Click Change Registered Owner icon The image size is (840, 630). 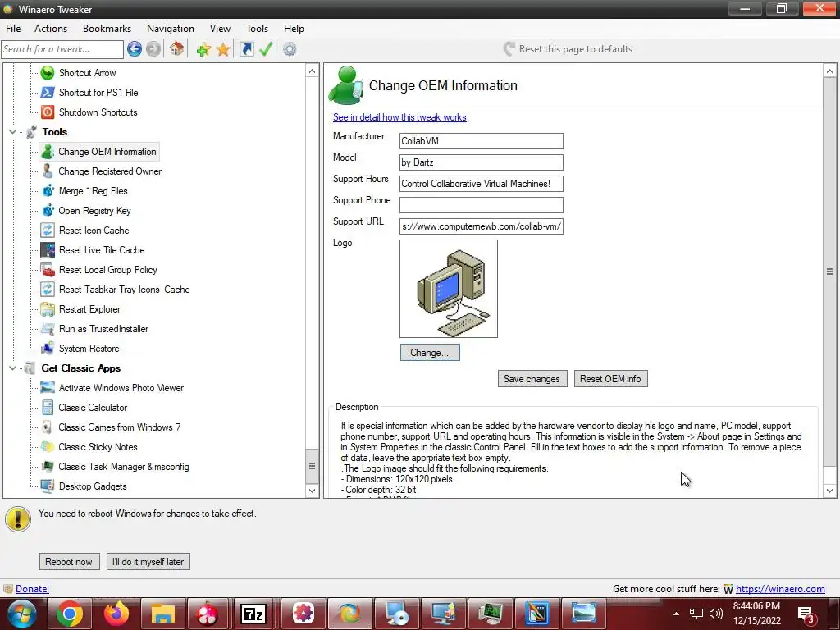[48, 171]
